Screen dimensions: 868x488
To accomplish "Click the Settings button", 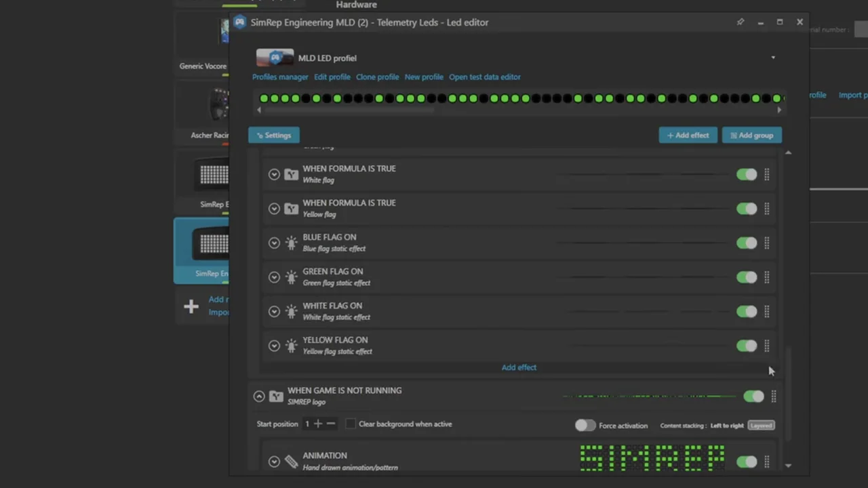I will point(274,135).
